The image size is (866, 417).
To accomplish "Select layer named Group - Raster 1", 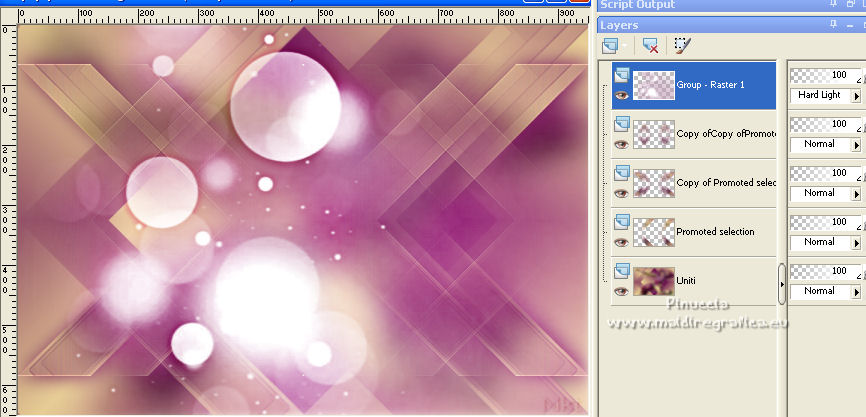I will pyautogui.click(x=710, y=85).
